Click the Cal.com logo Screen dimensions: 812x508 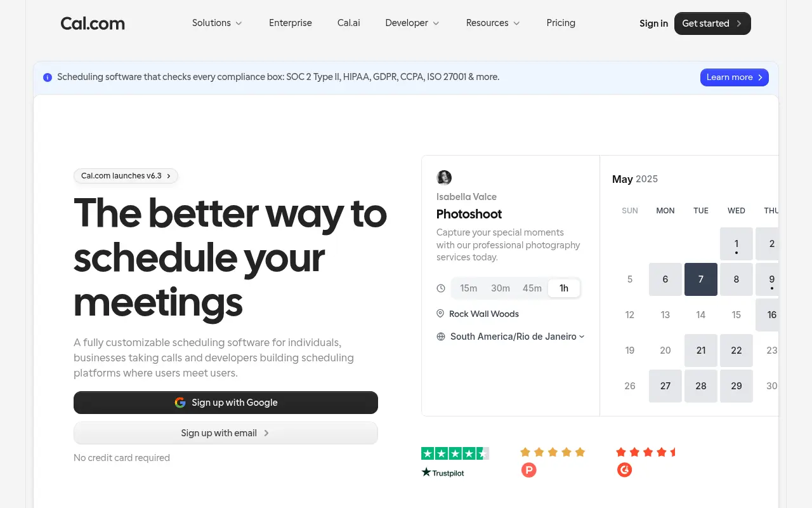[x=93, y=23]
